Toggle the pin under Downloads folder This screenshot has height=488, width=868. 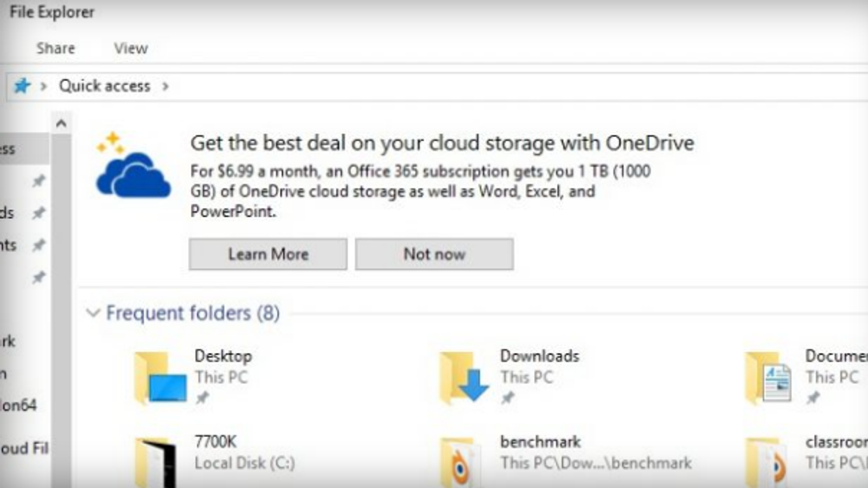pyautogui.click(x=507, y=398)
